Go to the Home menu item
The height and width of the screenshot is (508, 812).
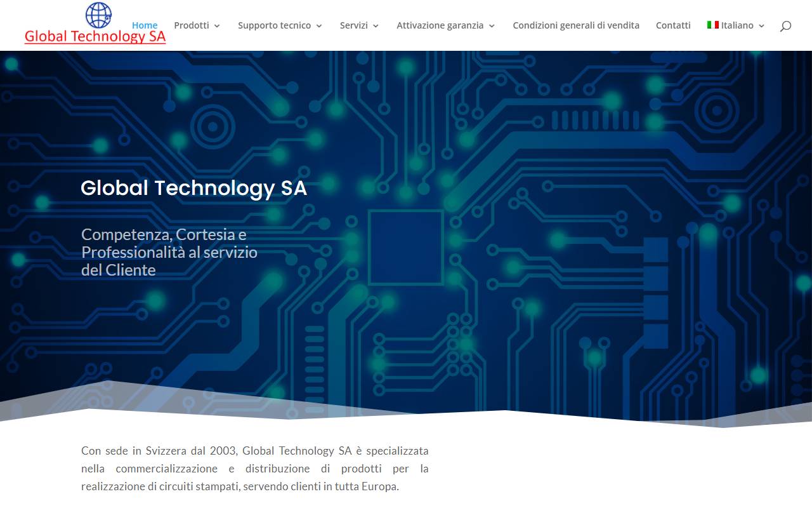pos(145,25)
